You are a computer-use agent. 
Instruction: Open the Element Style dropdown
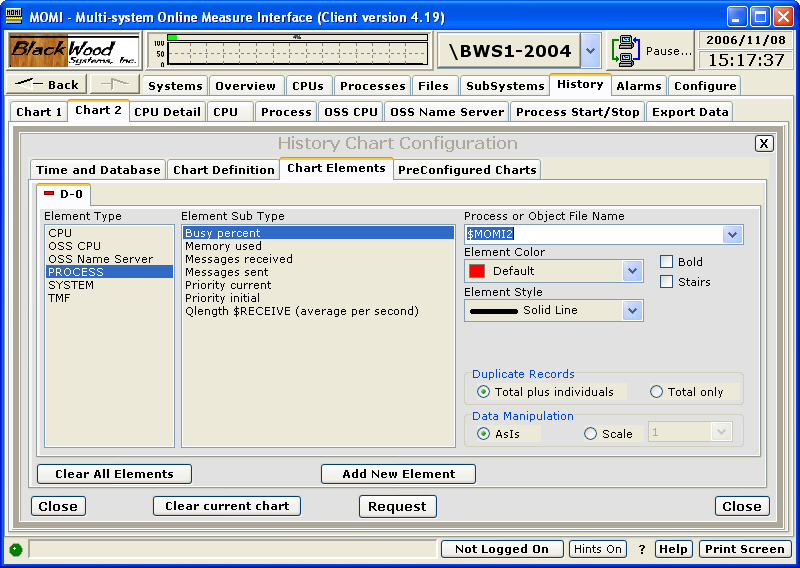(633, 310)
